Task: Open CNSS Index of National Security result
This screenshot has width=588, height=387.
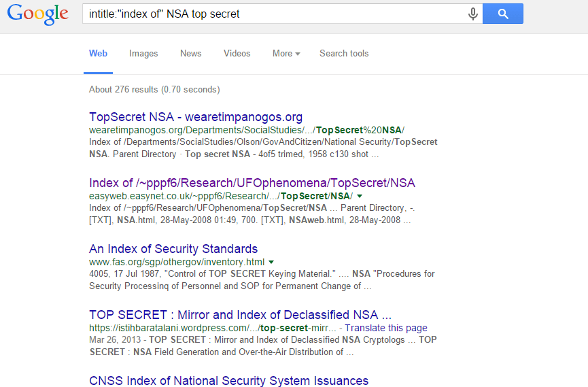Action: tap(229, 380)
